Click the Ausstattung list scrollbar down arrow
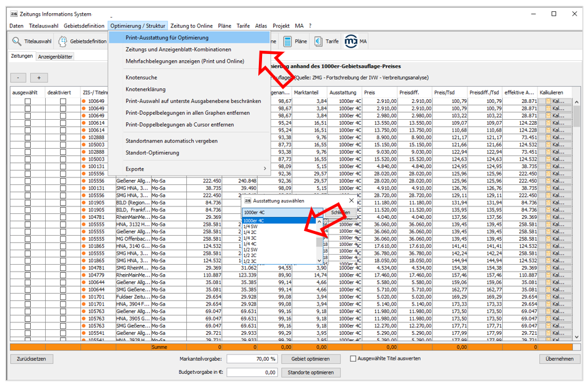 tap(320, 260)
